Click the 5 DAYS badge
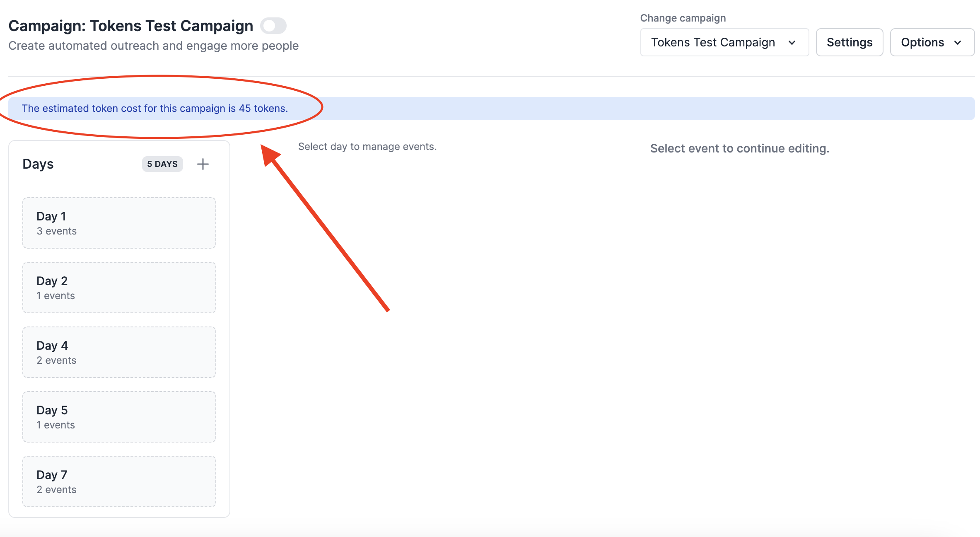980x537 pixels. click(x=162, y=164)
